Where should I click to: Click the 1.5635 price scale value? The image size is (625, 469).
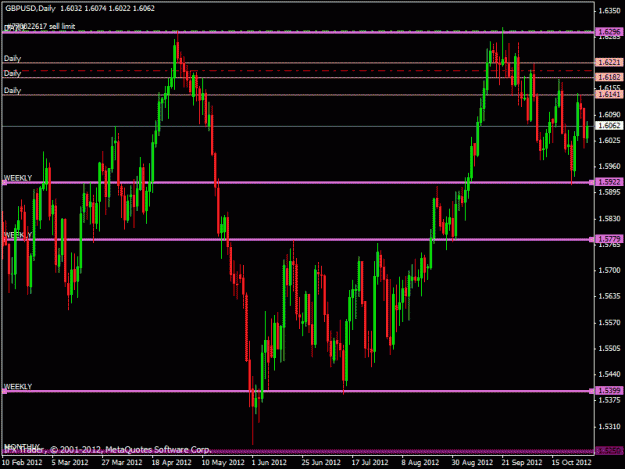point(609,296)
